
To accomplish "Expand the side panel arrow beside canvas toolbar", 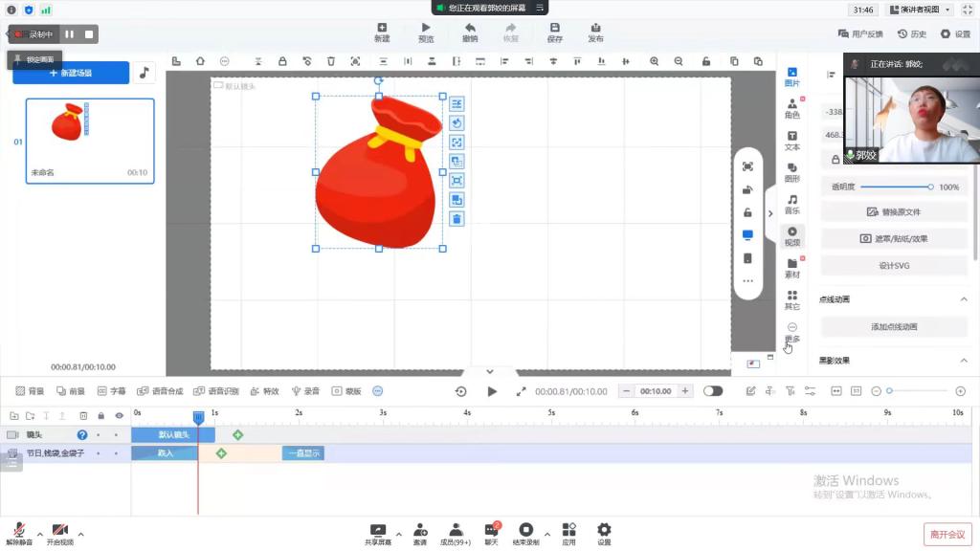I will (x=770, y=213).
